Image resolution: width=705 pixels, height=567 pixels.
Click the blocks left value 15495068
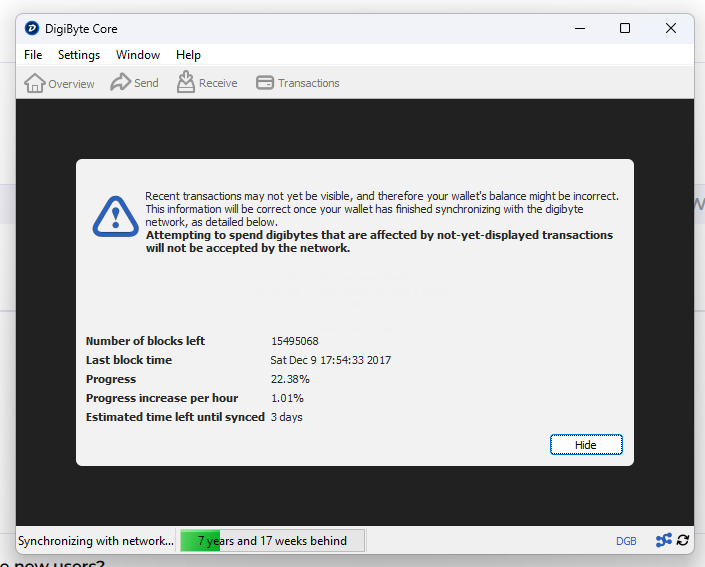(x=294, y=341)
